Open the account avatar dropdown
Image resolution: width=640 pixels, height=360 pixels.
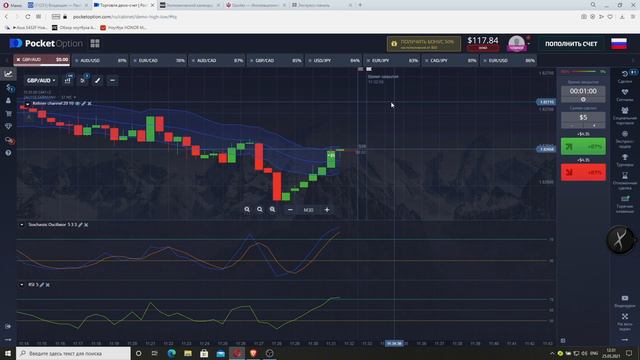coord(518,43)
